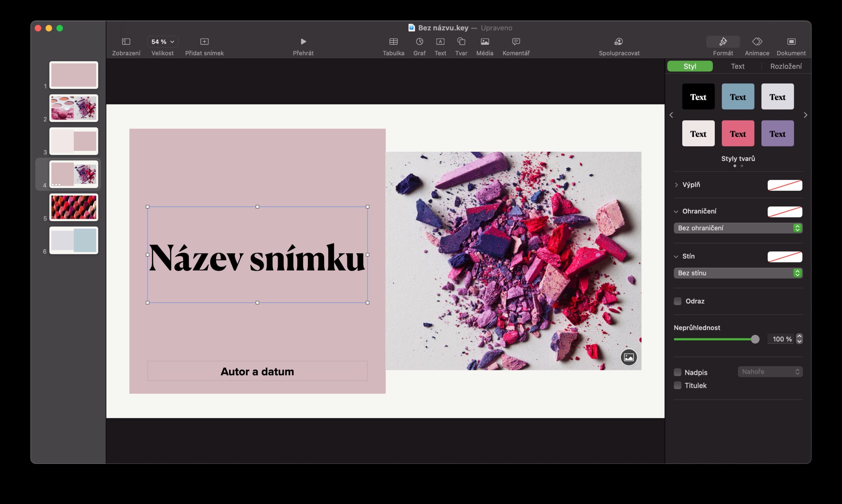Enable the Odraz reflection checkbox
The width and height of the screenshot is (842, 504).
click(x=678, y=301)
